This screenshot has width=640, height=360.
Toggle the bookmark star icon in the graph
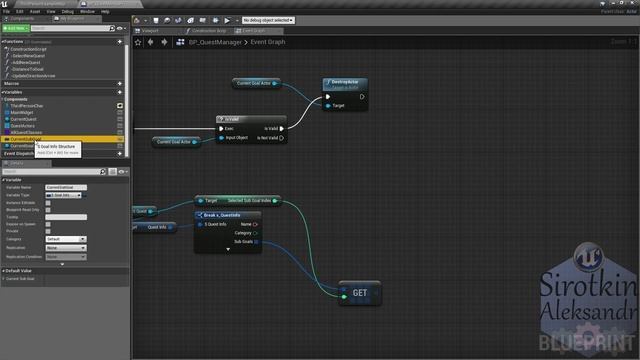[x=138, y=42]
